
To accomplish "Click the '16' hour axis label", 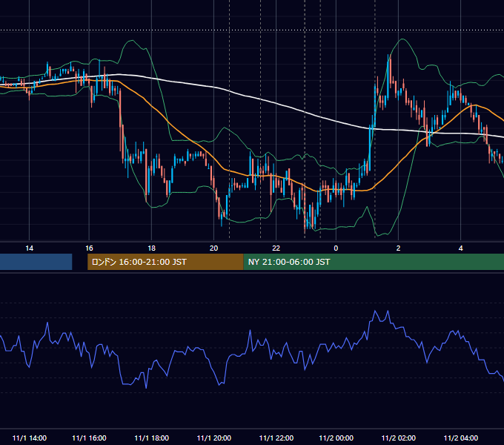I will (x=89, y=248).
